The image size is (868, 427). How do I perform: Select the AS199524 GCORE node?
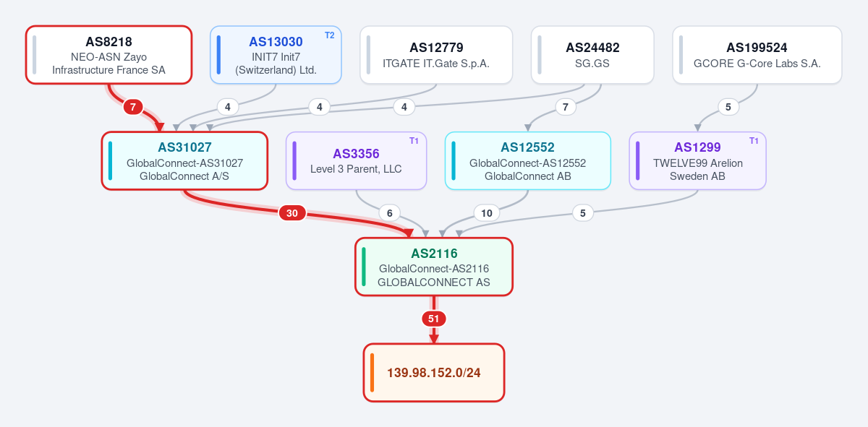pos(757,55)
